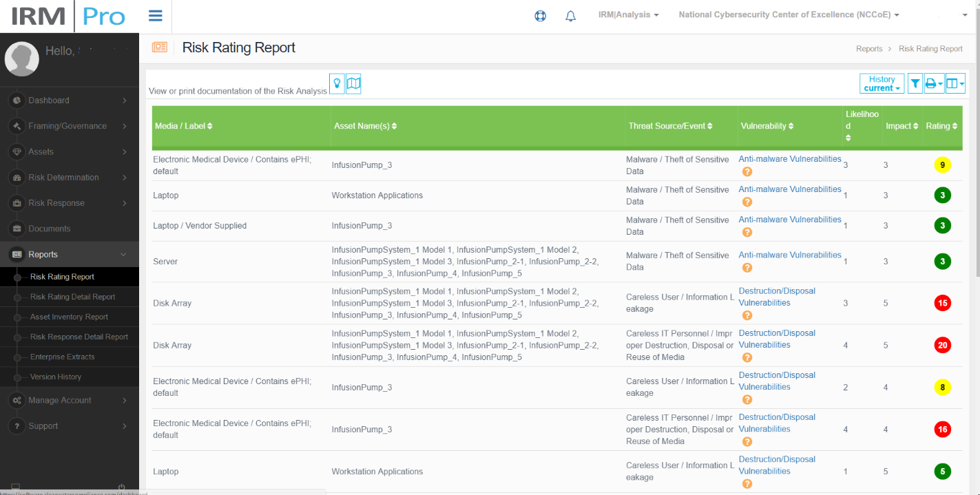This screenshot has height=495, width=980.
Task: Open the column layout icon
Action: click(x=955, y=83)
